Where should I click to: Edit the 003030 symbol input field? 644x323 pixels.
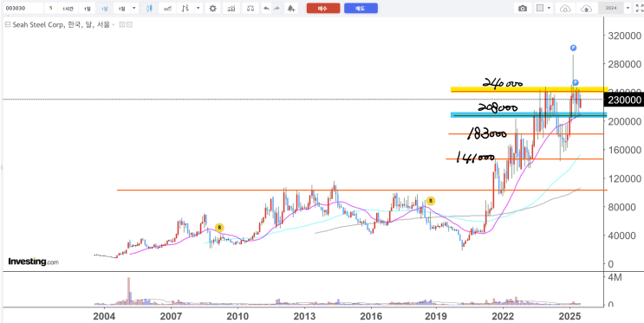pyautogui.click(x=23, y=8)
